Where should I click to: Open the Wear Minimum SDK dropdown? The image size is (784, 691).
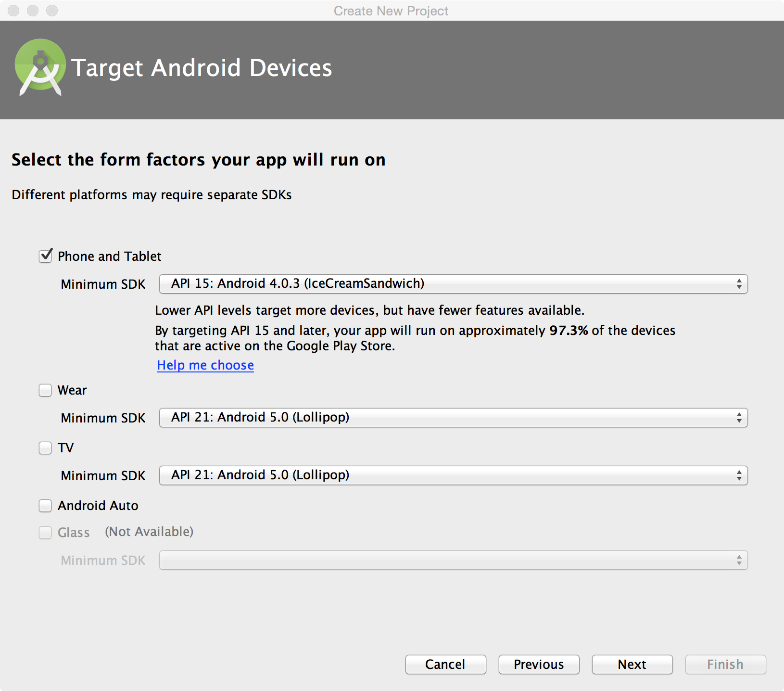pyautogui.click(x=453, y=418)
